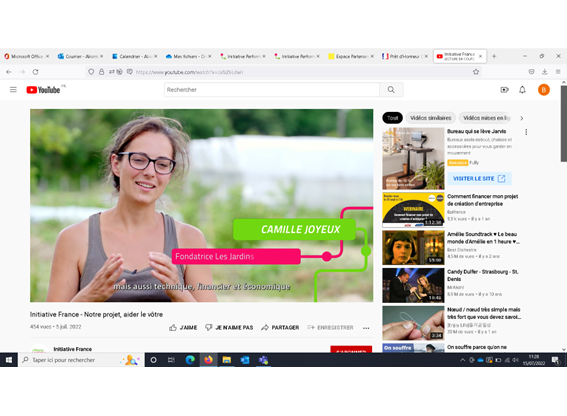Open the Windows notification center icon

[x=556, y=360]
